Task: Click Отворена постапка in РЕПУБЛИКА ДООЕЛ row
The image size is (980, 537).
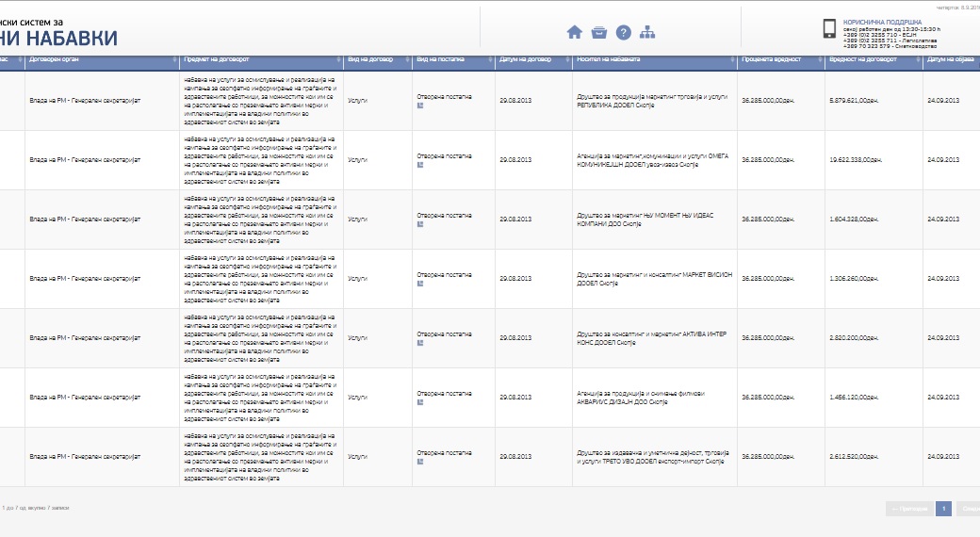Action: click(x=445, y=97)
